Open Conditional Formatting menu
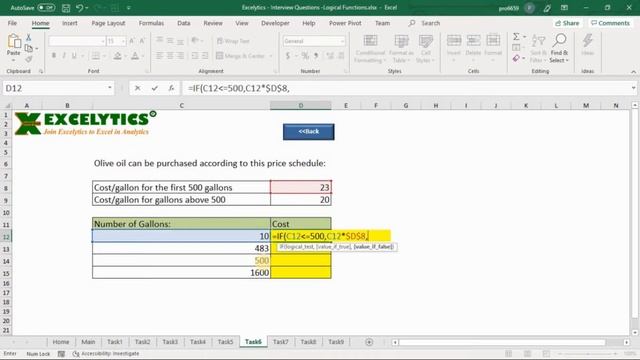 click(370, 49)
